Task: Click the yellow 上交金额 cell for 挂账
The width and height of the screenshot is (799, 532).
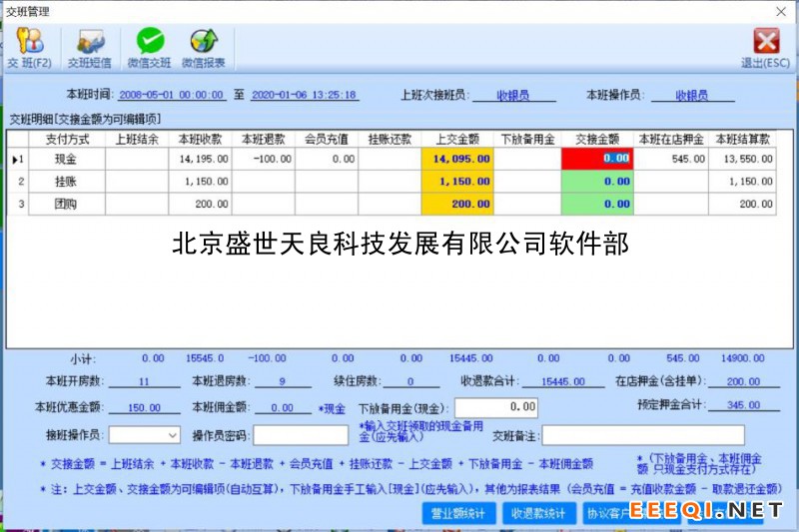Action: point(457,182)
